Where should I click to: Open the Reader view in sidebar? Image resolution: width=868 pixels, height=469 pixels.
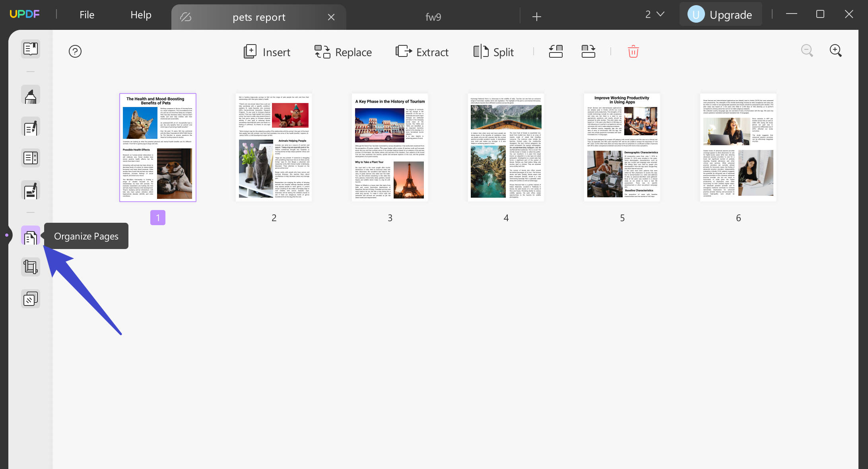point(31,49)
